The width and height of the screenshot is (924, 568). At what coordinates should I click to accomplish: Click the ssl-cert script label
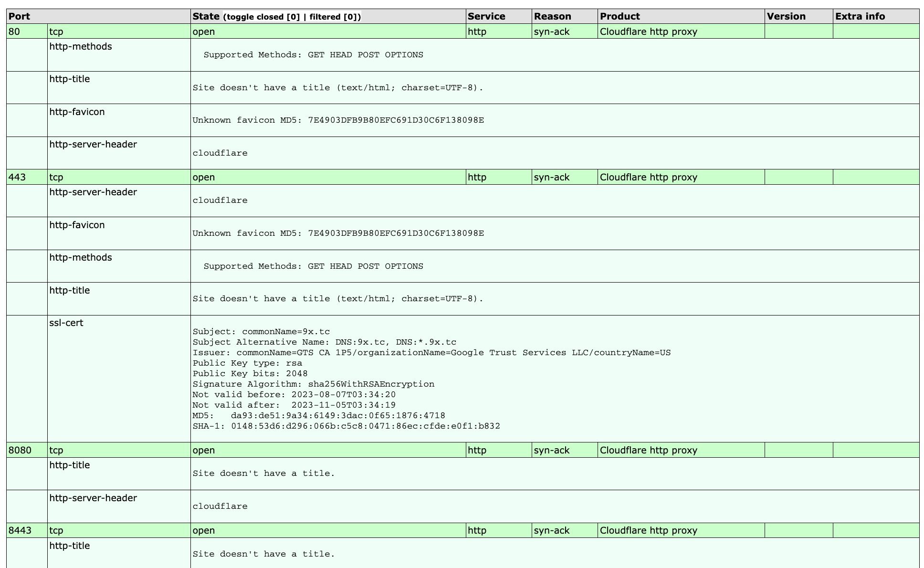(66, 323)
